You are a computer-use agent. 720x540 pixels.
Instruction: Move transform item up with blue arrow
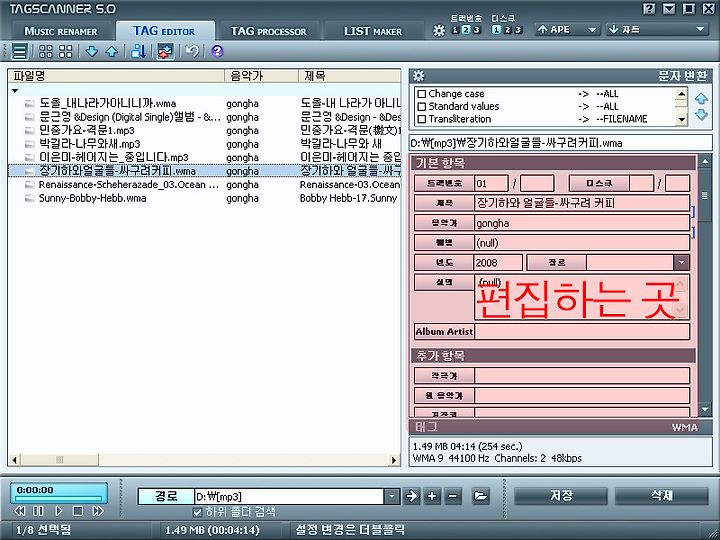point(701,98)
